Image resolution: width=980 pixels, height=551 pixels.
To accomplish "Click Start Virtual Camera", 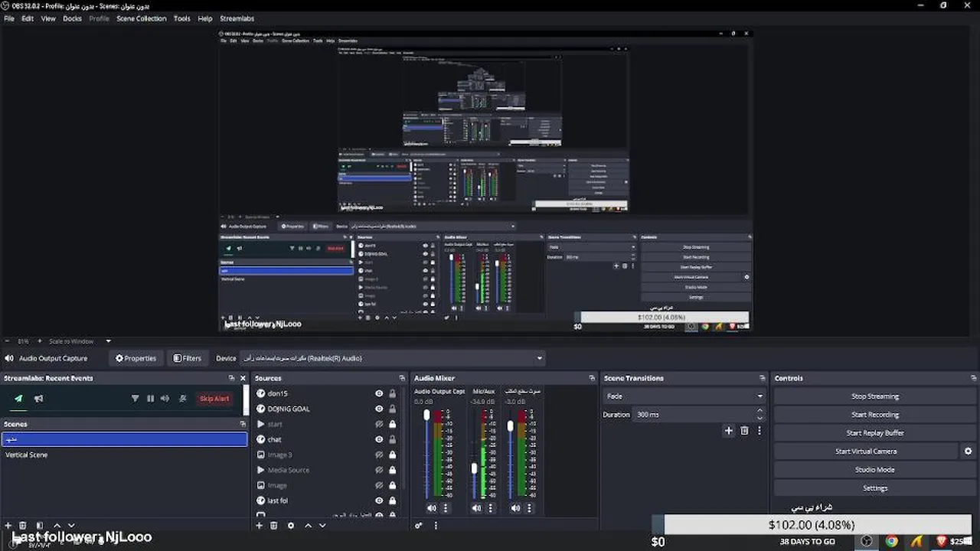I will pos(866,452).
